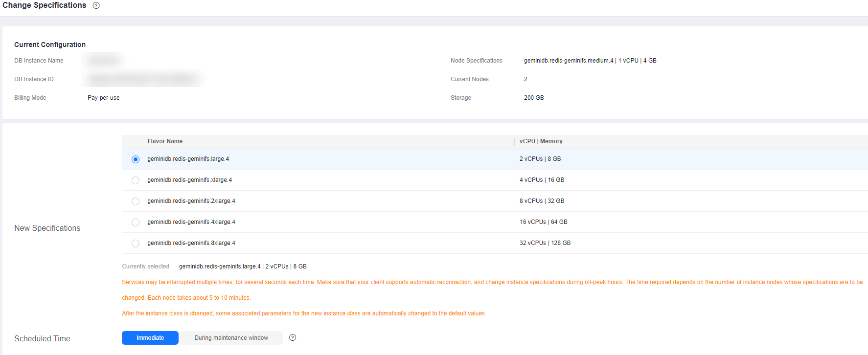Pick the geminidb.redis-geminifs.4xlarge.4 radio button

pos(136,222)
